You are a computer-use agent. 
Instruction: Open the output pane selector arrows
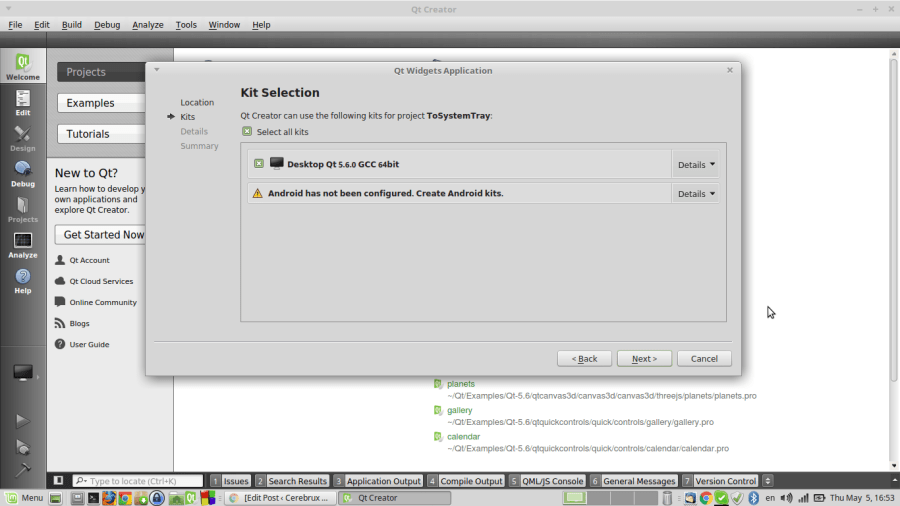tap(767, 481)
